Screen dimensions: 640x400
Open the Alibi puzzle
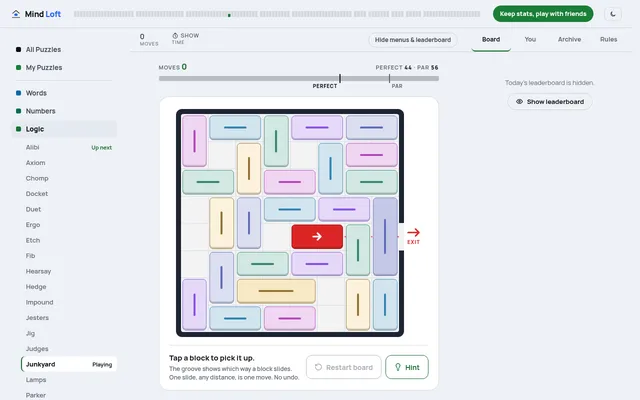click(33, 147)
